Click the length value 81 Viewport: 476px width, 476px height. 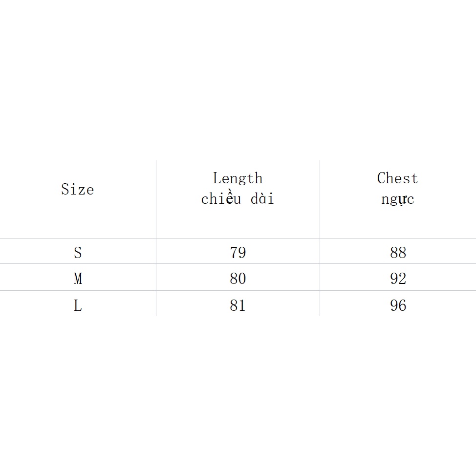click(x=238, y=305)
